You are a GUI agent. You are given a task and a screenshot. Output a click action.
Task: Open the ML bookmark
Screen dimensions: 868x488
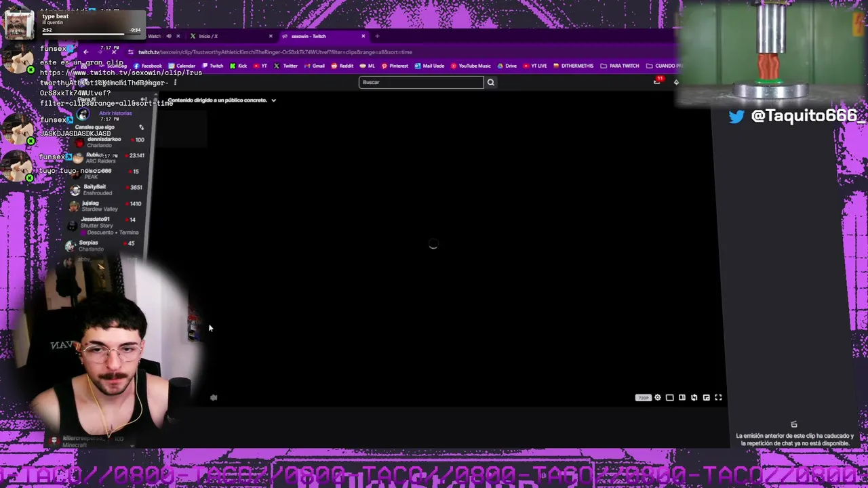click(x=368, y=66)
